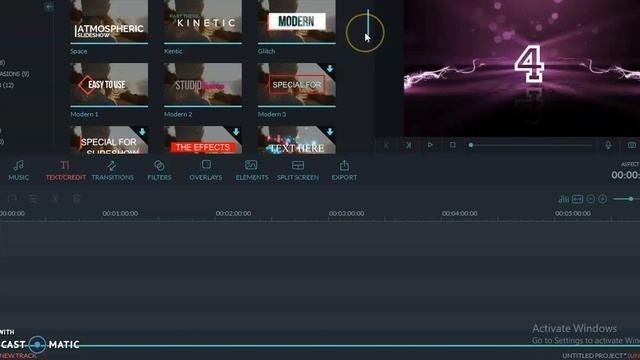Select the Special For 'Modern 3' thumbnail
The width and height of the screenshot is (640, 360).
click(x=297, y=85)
